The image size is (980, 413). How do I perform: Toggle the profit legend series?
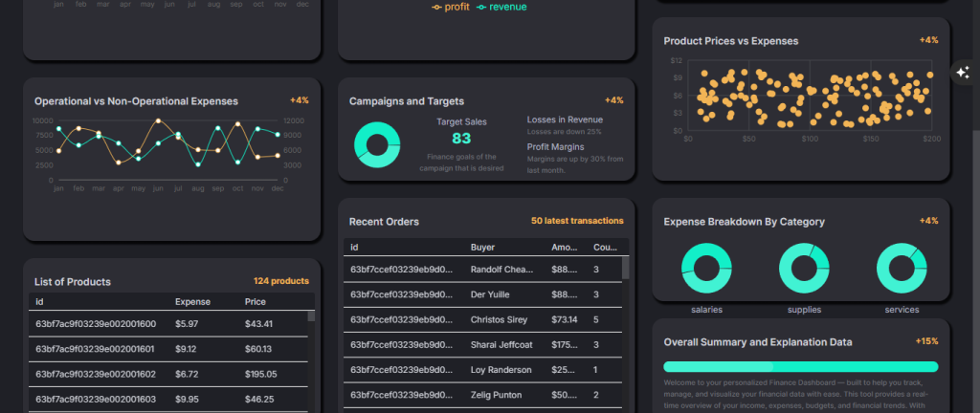452,8
